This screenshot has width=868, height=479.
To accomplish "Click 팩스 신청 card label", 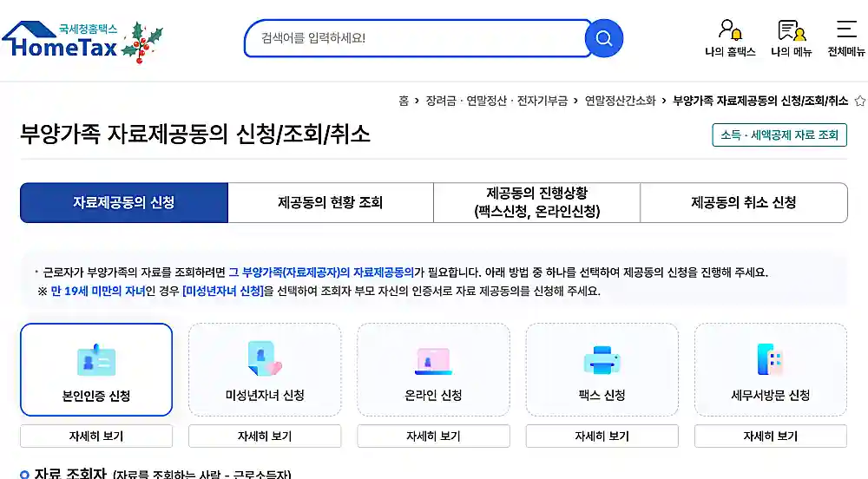I will (602, 396).
